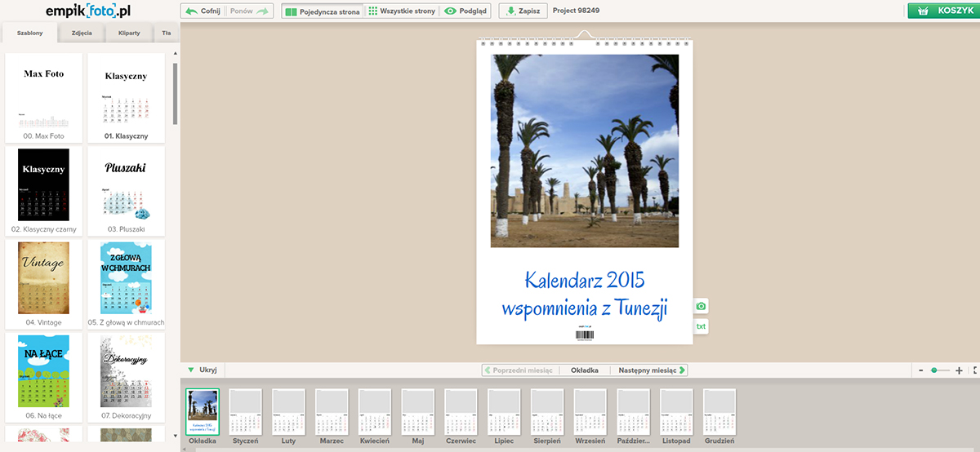Image resolution: width=980 pixels, height=452 pixels.
Task: Open the Zdjęcia tab
Action: pyautogui.click(x=82, y=33)
